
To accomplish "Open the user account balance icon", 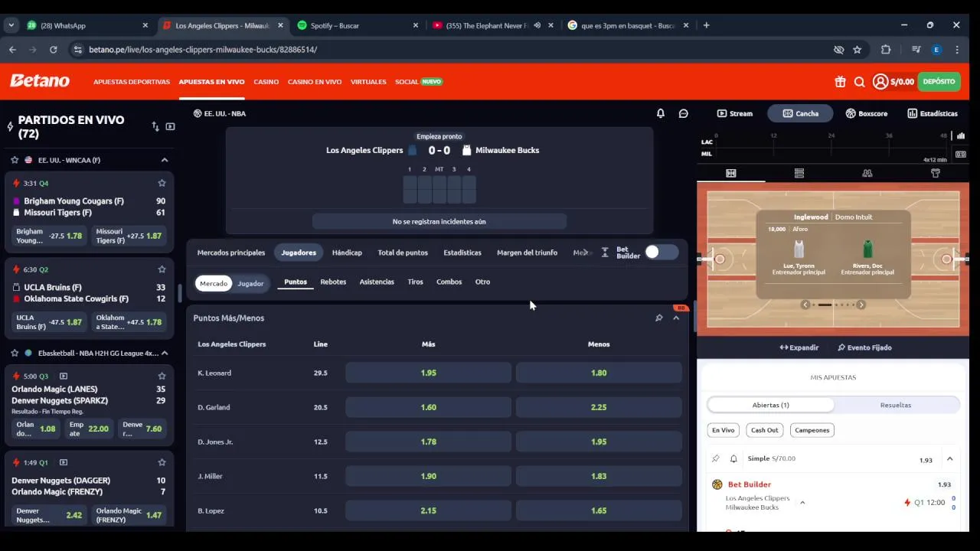I will tap(880, 82).
